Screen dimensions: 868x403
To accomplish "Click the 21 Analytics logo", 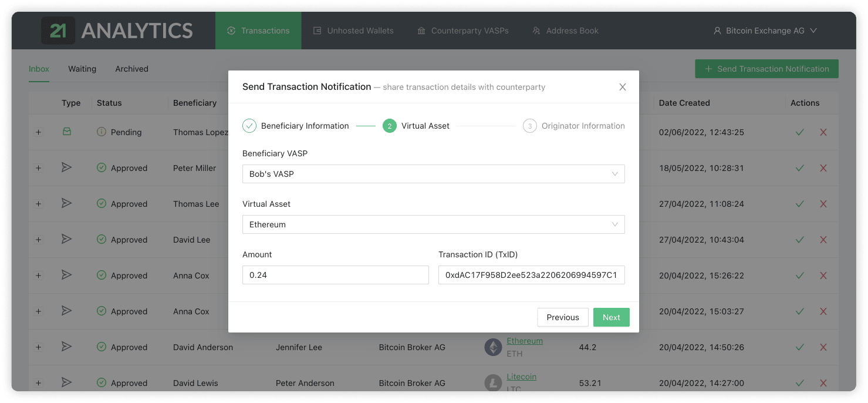I will click(117, 31).
